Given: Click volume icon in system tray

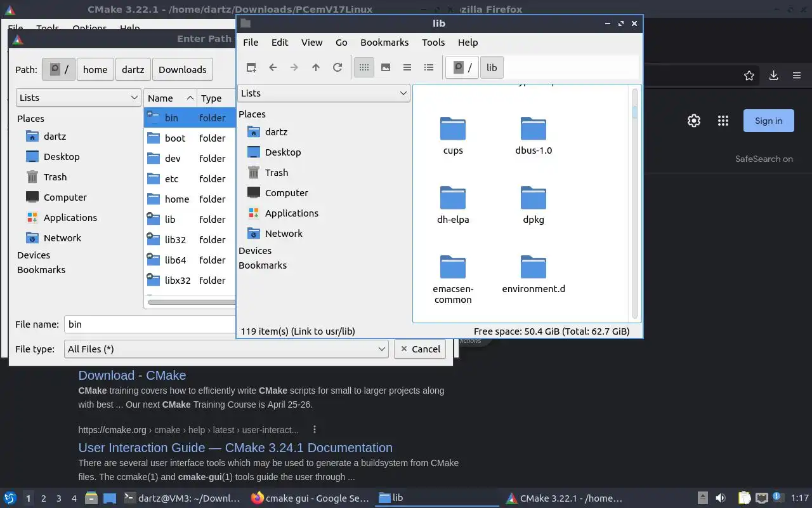Looking at the screenshot, I should click(721, 498).
